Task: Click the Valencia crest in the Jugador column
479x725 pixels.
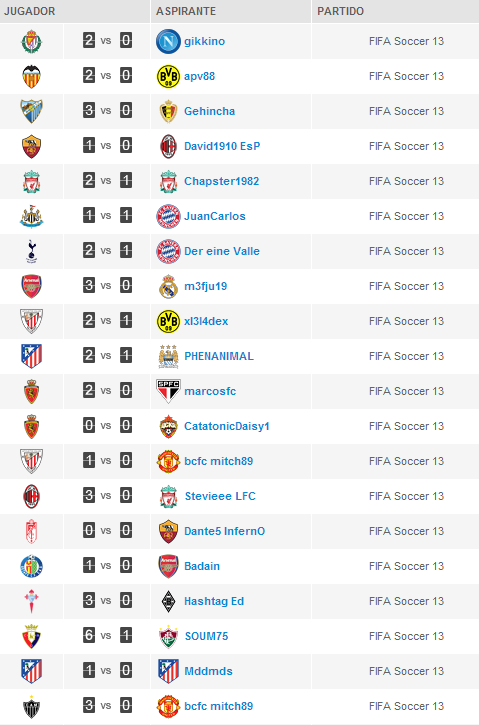Action: coord(31,76)
